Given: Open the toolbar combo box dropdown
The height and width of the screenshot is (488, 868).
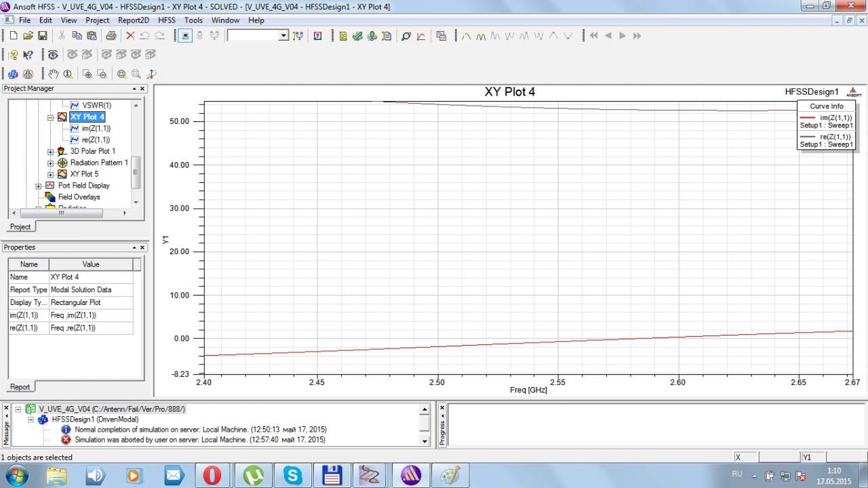Looking at the screenshot, I should point(283,36).
